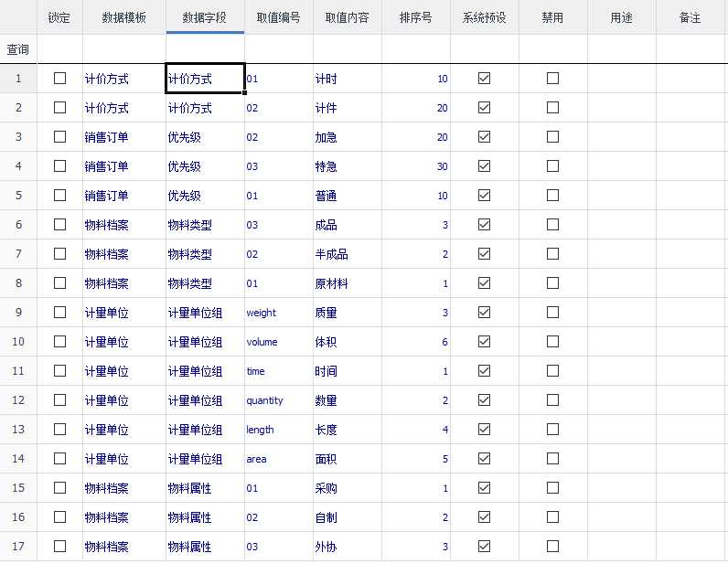This screenshot has height=564, width=728.
Task: Select the 半成品 cell
Action: click(348, 253)
